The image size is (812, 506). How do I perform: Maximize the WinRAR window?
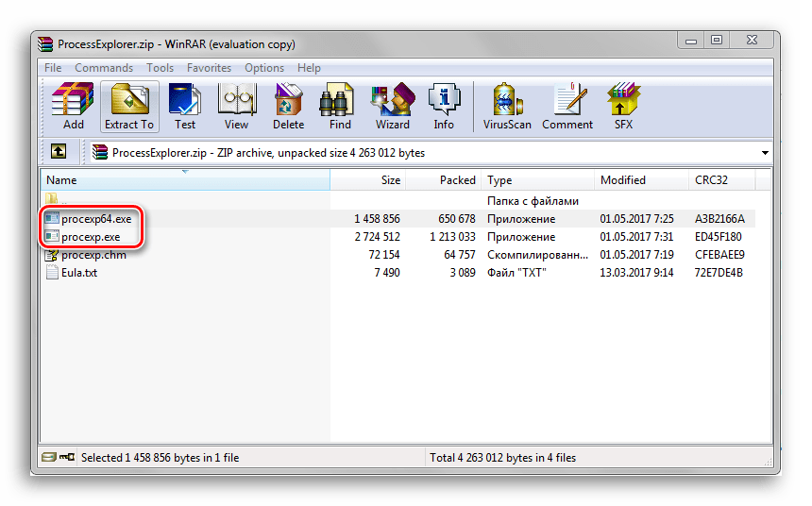click(x=717, y=41)
